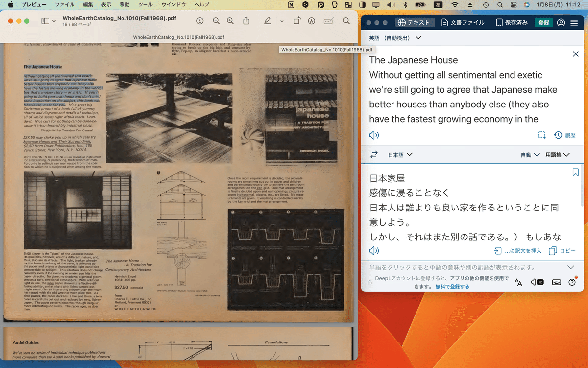Open the glossary dropdown 用語集

coord(558,155)
